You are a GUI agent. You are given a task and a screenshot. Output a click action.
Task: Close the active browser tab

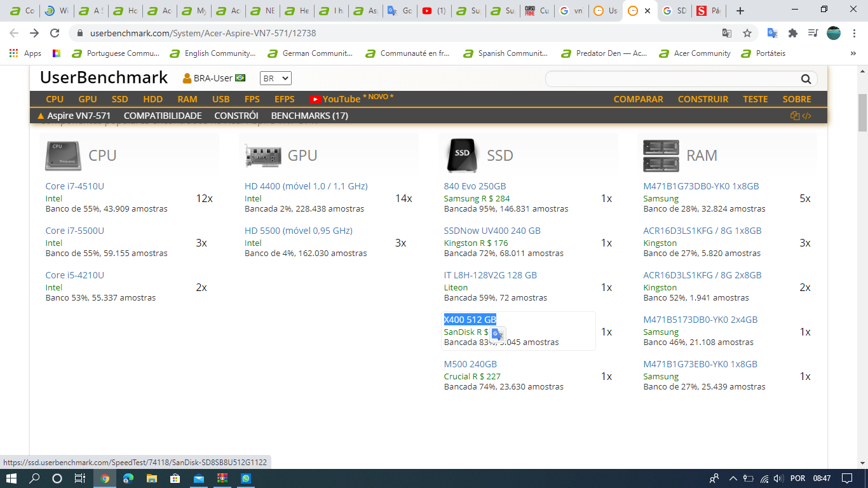point(647,11)
